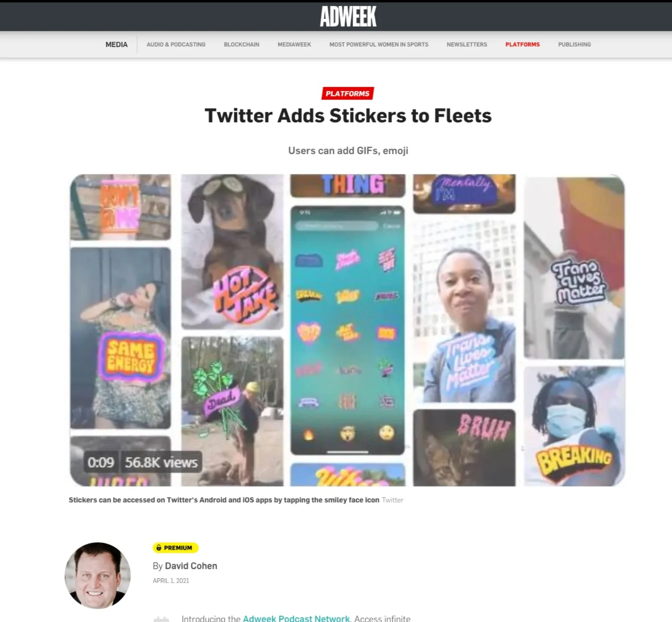
Task: Open Most Powerful Women in Sports
Action: [x=379, y=45]
